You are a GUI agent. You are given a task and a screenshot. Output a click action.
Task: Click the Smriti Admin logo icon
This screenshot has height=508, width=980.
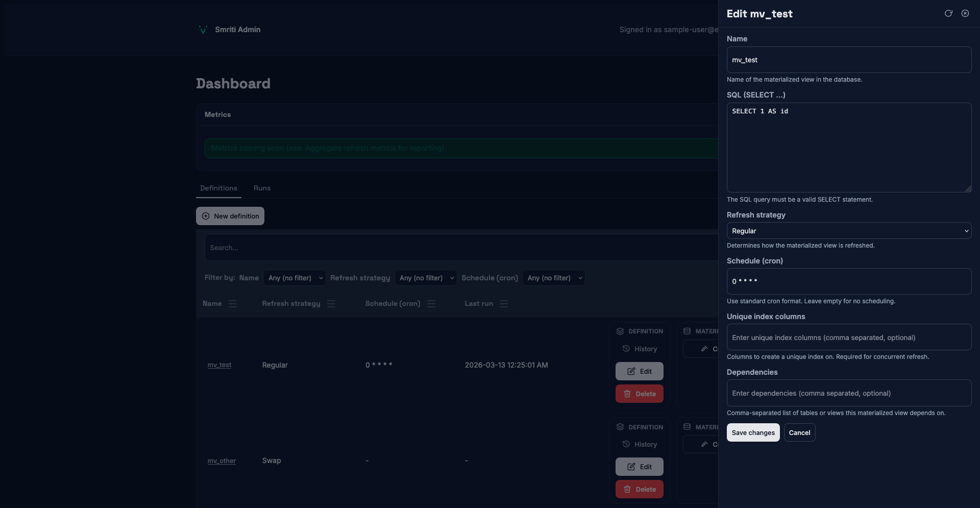coord(203,30)
